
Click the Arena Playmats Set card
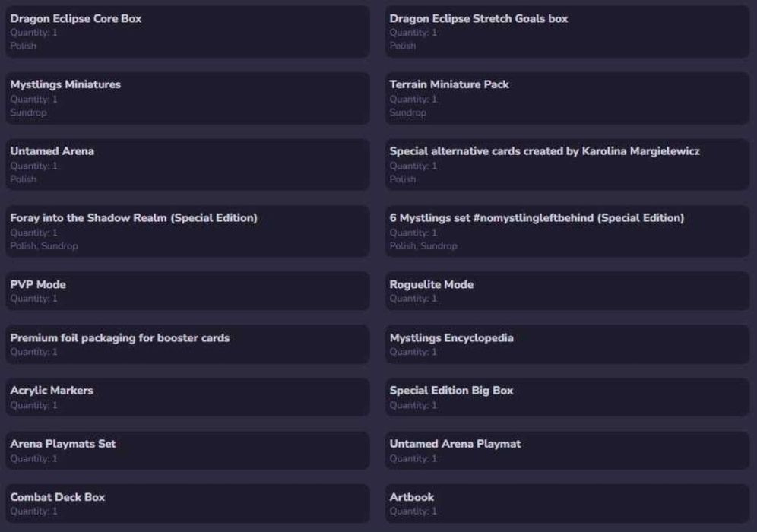pos(187,451)
